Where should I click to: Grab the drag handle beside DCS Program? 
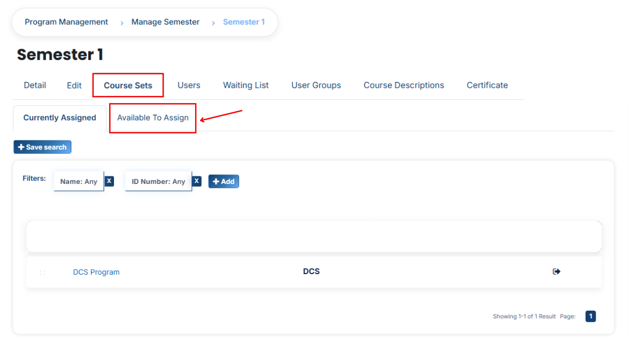click(x=43, y=272)
